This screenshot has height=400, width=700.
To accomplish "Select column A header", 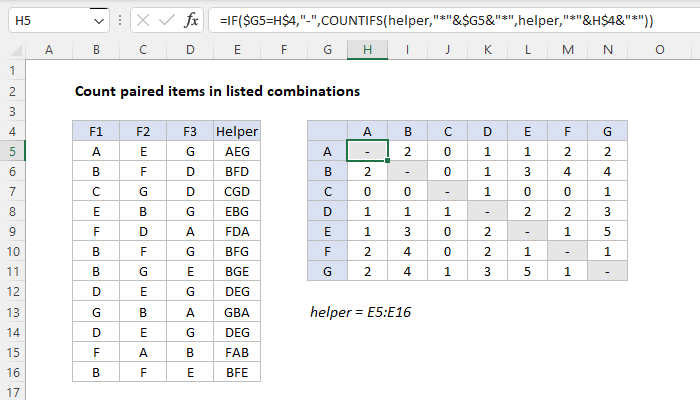I will click(49, 50).
